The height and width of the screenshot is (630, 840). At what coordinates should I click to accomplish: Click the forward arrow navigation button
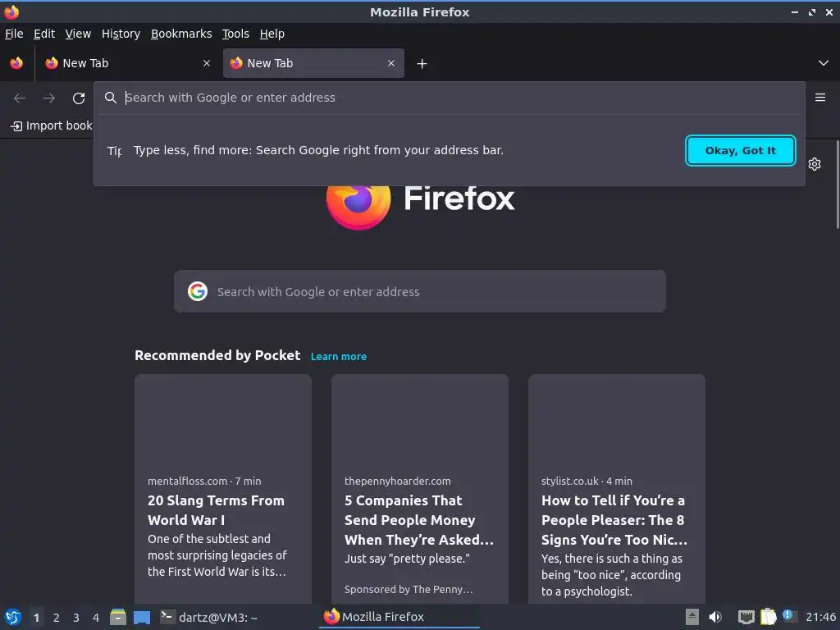pyautogui.click(x=49, y=98)
